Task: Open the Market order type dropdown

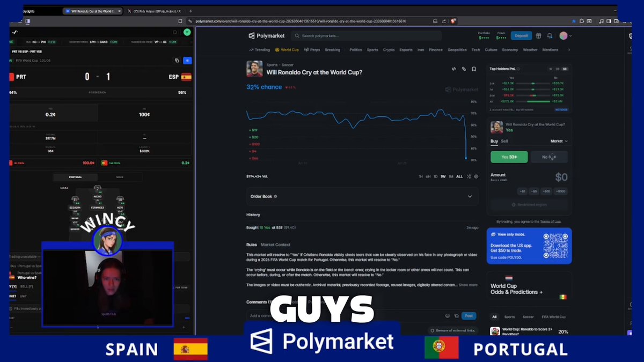Action: click(x=559, y=141)
